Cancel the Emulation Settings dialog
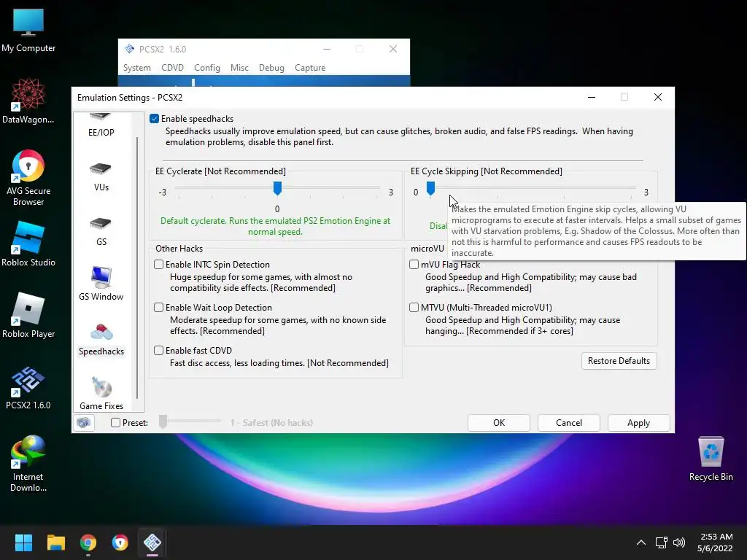 (x=569, y=422)
